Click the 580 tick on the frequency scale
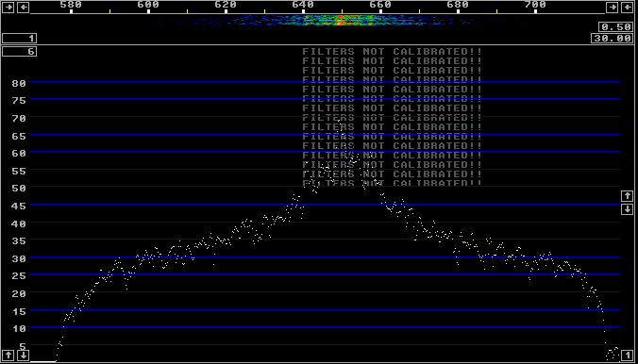 (71, 11)
